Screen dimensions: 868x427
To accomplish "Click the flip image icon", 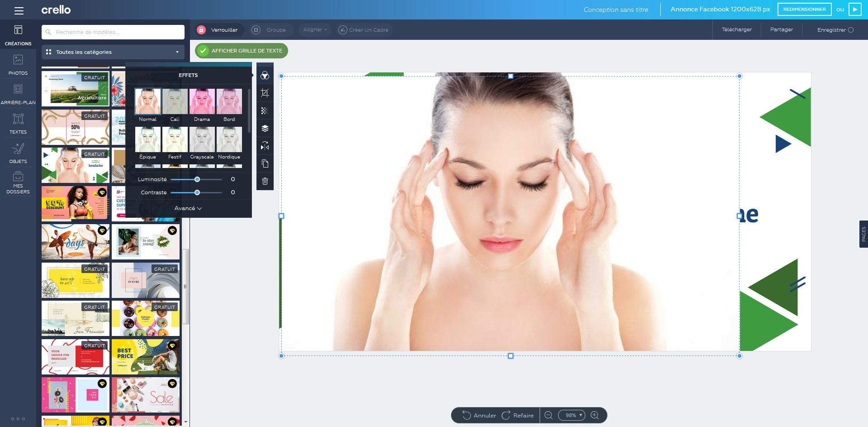I will pyautogui.click(x=265, y=146).
